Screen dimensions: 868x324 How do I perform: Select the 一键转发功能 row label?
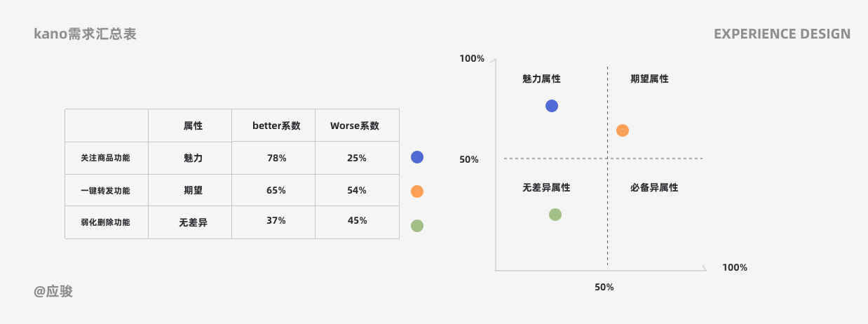[x=106, y=191]
